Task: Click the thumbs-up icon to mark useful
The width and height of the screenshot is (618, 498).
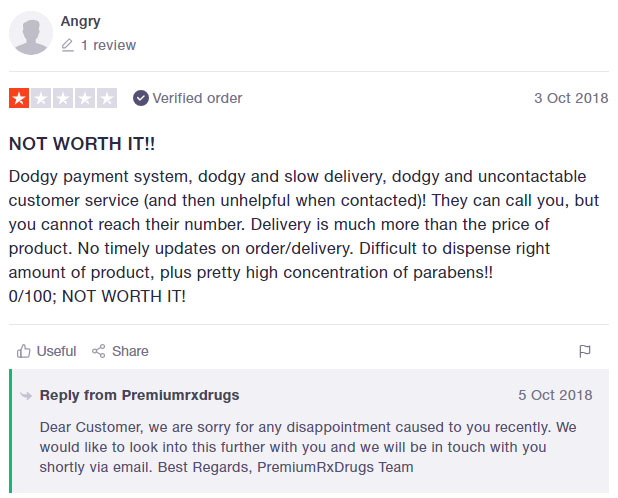Action: tap(23, 351)
